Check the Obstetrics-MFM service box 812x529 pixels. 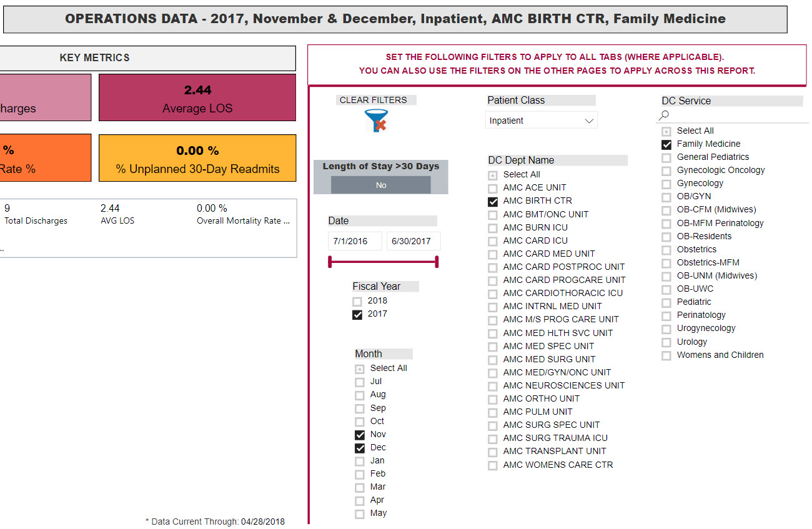(666, 263)
